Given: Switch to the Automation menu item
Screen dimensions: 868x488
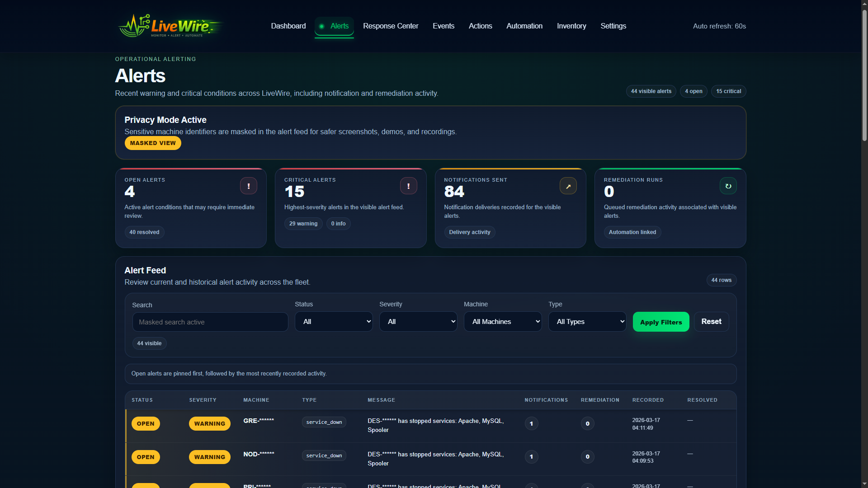Looking at the screenshot, I should click(524, 26).
